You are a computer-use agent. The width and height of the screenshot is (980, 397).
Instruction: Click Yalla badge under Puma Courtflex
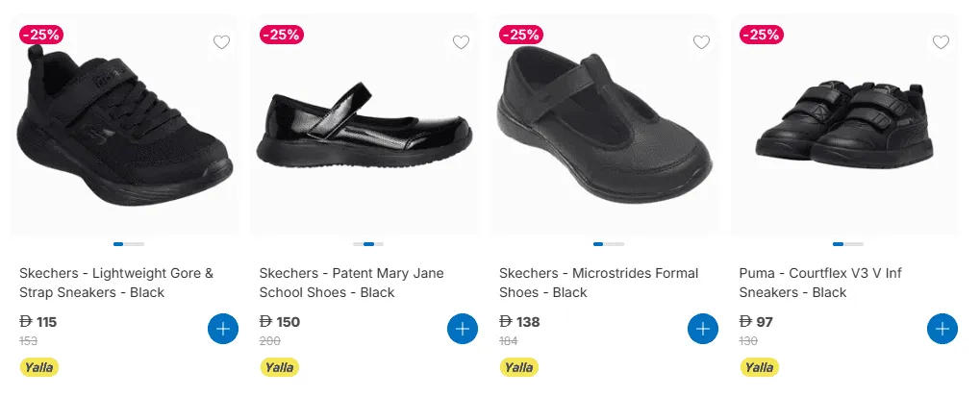(x=759, y=367)
